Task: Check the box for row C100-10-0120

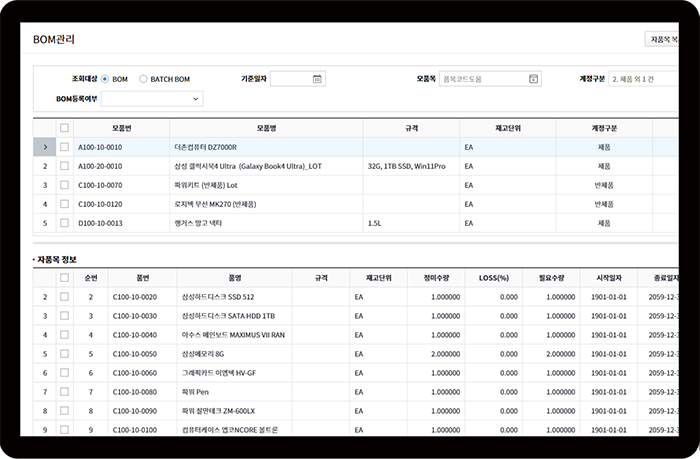Action: pos(64,204)
